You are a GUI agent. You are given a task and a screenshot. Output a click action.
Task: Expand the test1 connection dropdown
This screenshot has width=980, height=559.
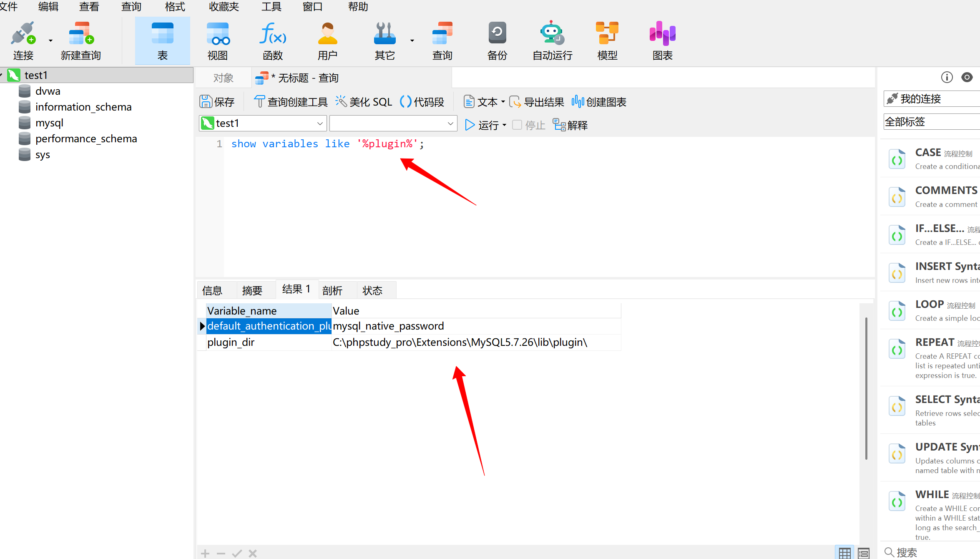tap(320, 123)
